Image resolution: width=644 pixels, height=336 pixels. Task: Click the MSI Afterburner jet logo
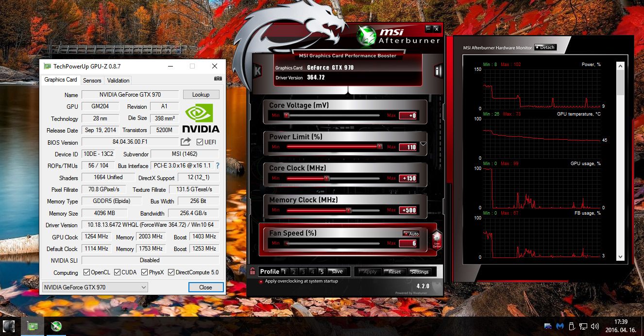pos(367,35)
